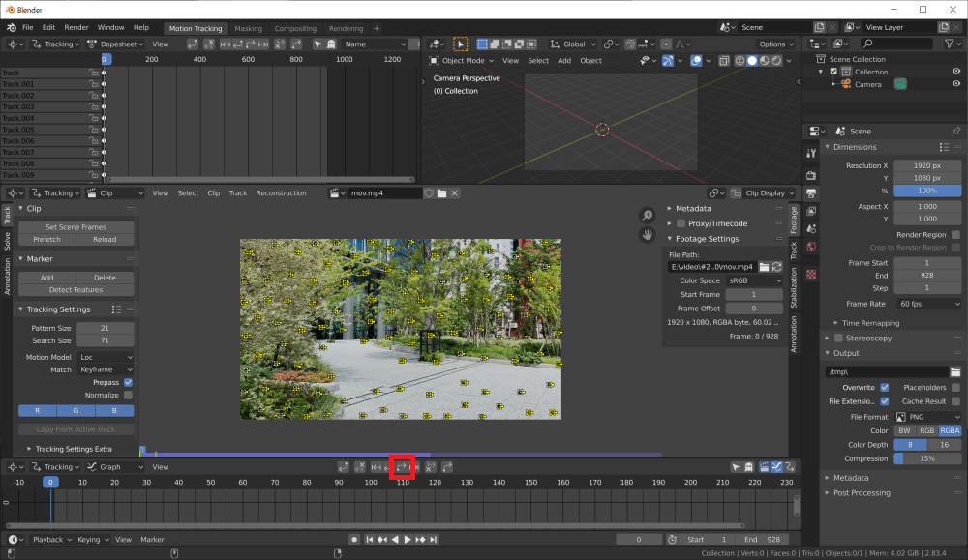
Task: Enable Cache Result checkbox
Action: tap(955, 400)
